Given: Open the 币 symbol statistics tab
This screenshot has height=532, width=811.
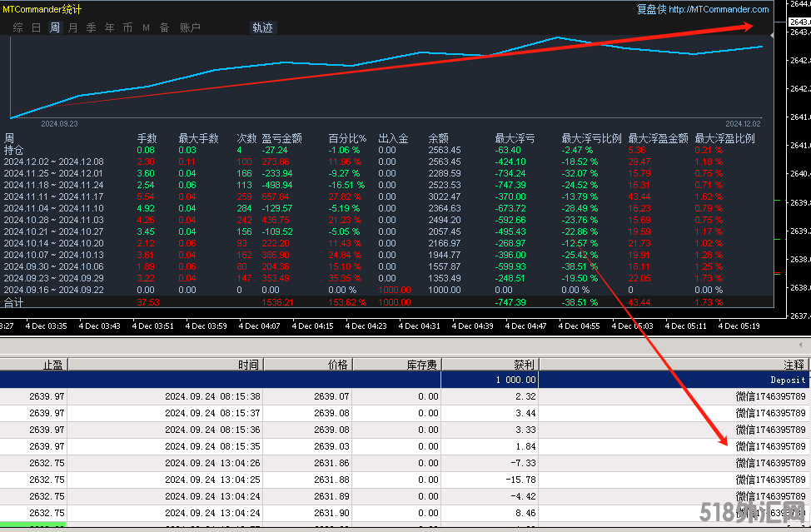Looking at the screenshot, I should tap(127, 27).
